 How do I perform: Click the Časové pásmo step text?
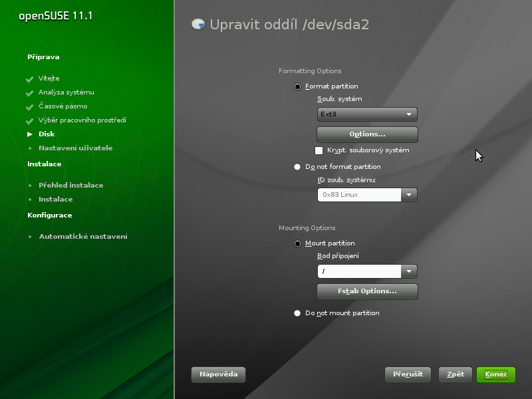(x=63, y=106)
